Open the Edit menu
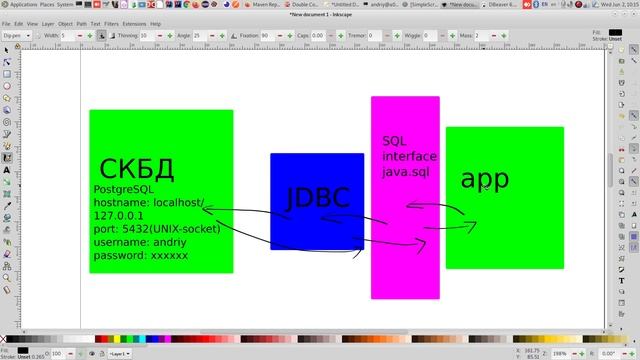Viewport: 640px width, 360px height. (x=19, y=24)
